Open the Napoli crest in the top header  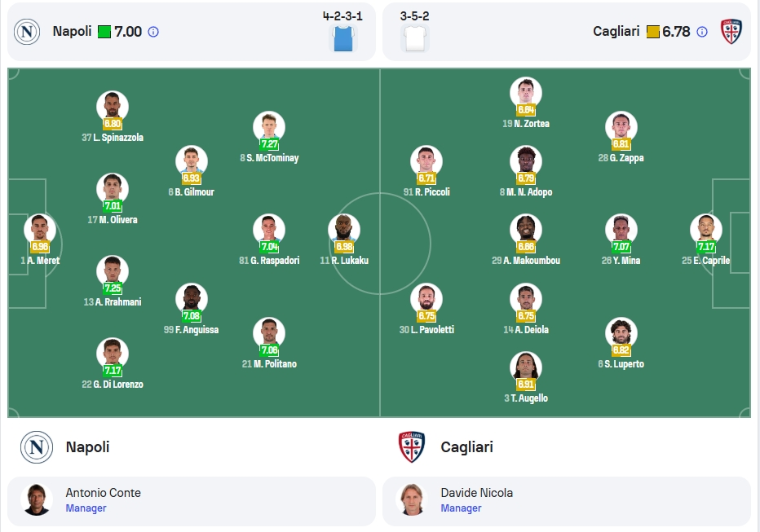27,32
